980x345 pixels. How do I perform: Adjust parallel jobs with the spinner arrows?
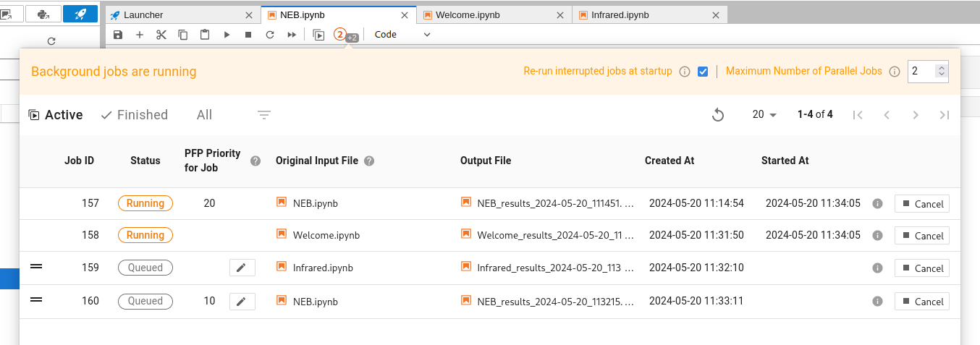pyautogui.click(x=941, y=71)
